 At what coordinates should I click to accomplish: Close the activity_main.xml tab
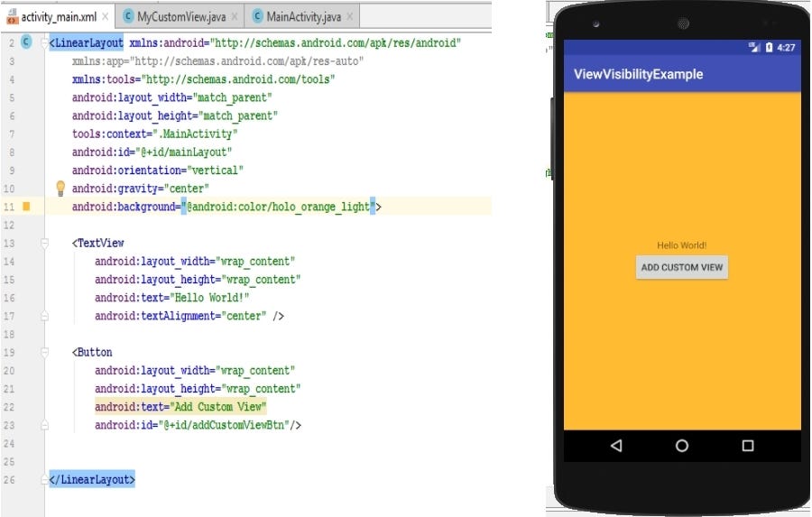coord(106,16)
